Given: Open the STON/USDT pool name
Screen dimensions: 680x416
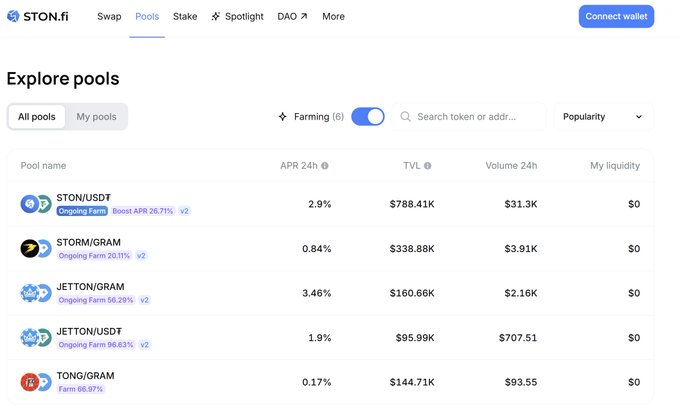Looking at the screenshot, I should click(84, 198).
